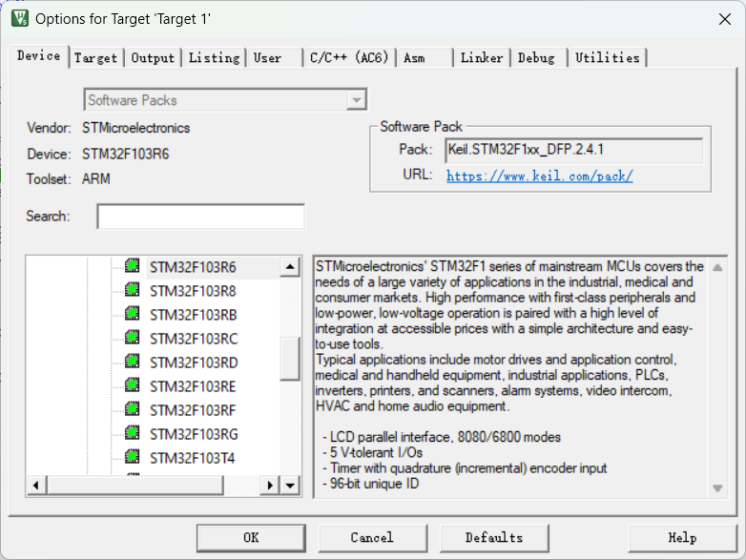Click the chip icon beside STM32F103RF
Image resolution: width=746 pixels, height=560 pixels.
pos(132,409)
